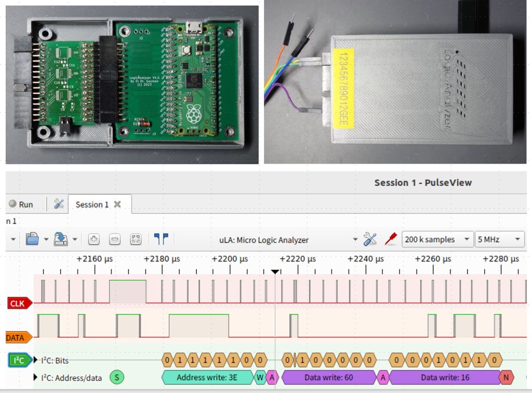Screen dimensions: 532x393
Task: Click the +2280 µs ruler label
Action: (501, 259)
